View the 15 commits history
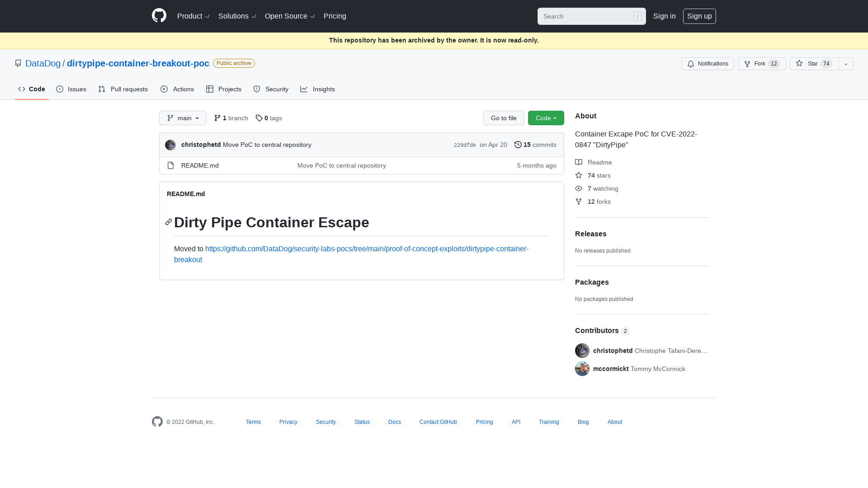Image resolution: width=868 pixels, height=488 pixels. pyautogui.click(x=535, y=145)
